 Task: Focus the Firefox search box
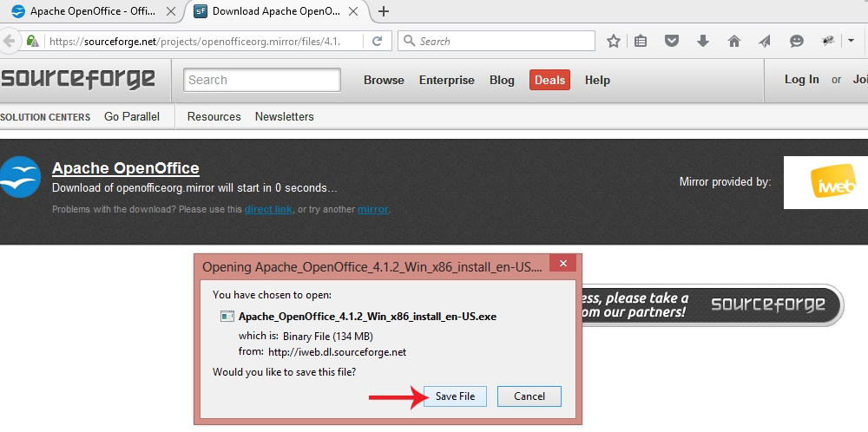coord(496,41)
